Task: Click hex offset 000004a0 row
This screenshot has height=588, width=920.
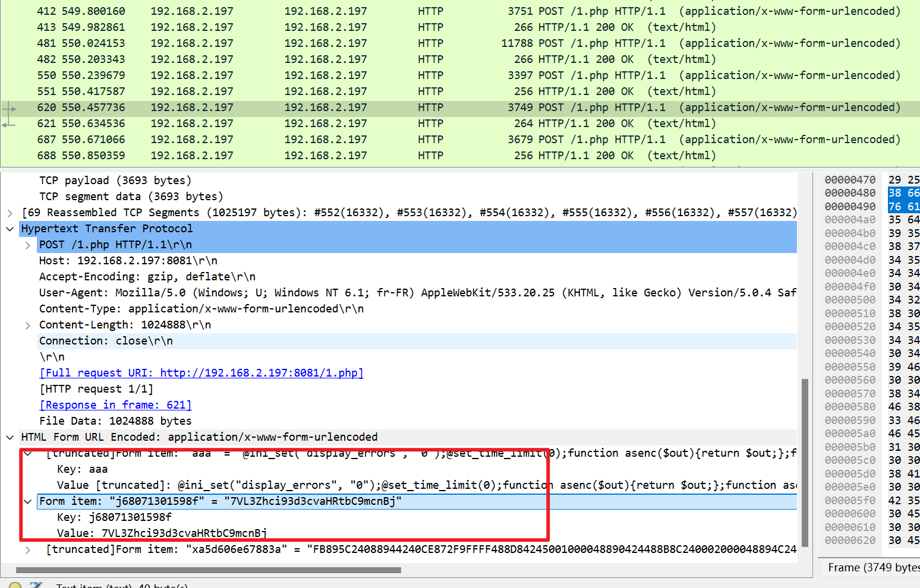Action: coord(850,220)
